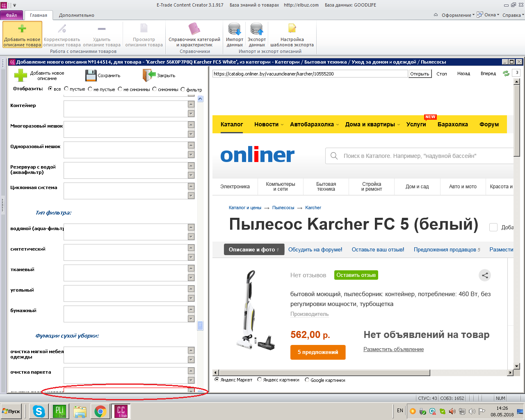Click the green Оставить отзыв button
The width and height of the screenshot is (525, 420).
click(x=356, y=275)
